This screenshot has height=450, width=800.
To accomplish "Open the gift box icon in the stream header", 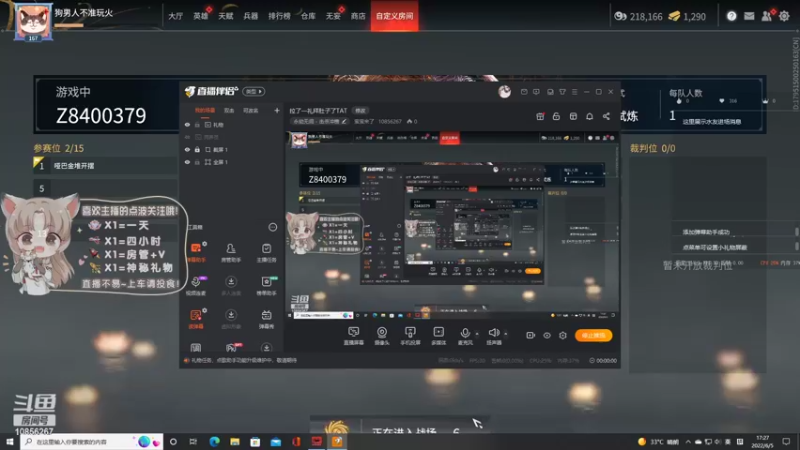I will (540, 116).
